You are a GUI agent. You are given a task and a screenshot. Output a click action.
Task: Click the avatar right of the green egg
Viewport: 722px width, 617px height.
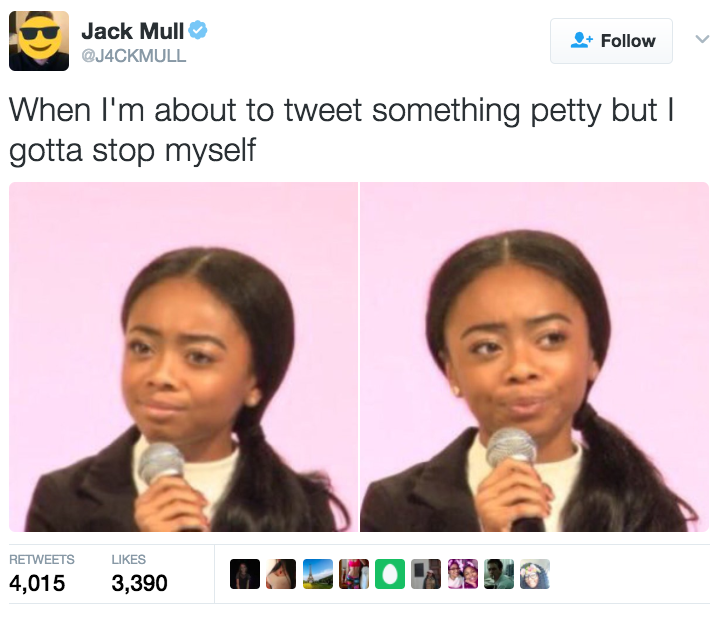(x=426, y=574)
